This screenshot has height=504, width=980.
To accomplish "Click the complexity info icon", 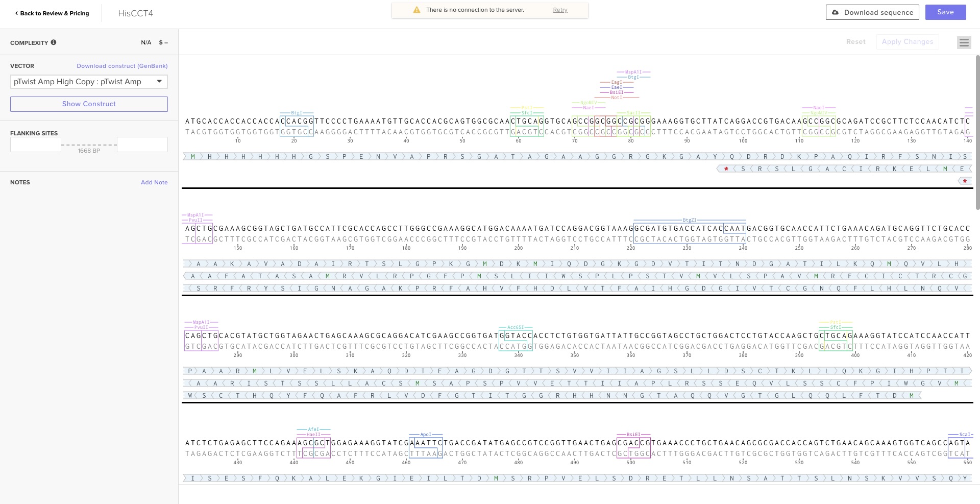I will click(x=54, y=42).
